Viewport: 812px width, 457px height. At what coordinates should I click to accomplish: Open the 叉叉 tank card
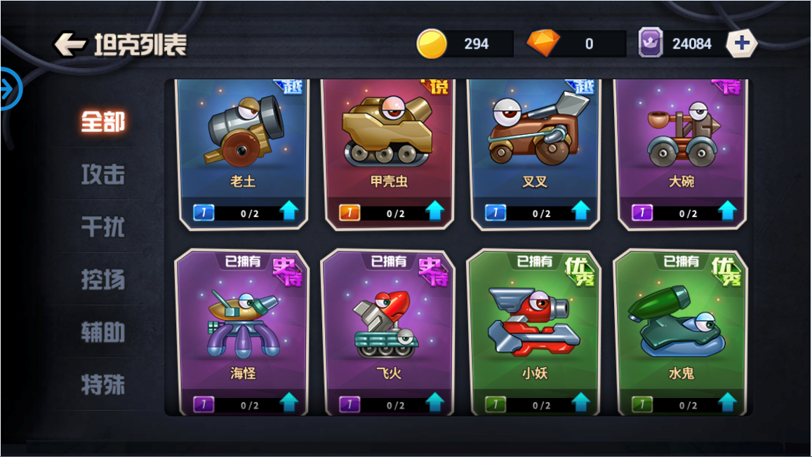(x=535, y=154)
